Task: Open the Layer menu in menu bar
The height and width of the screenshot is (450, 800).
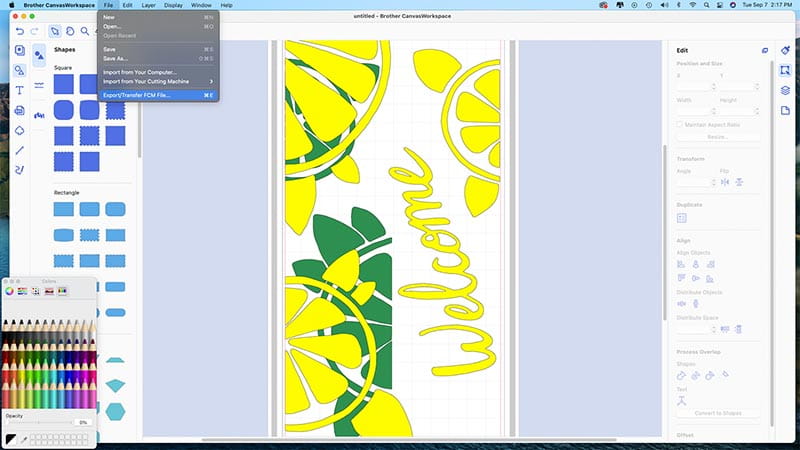Action: pyautogui.click(x=148, y=5)
